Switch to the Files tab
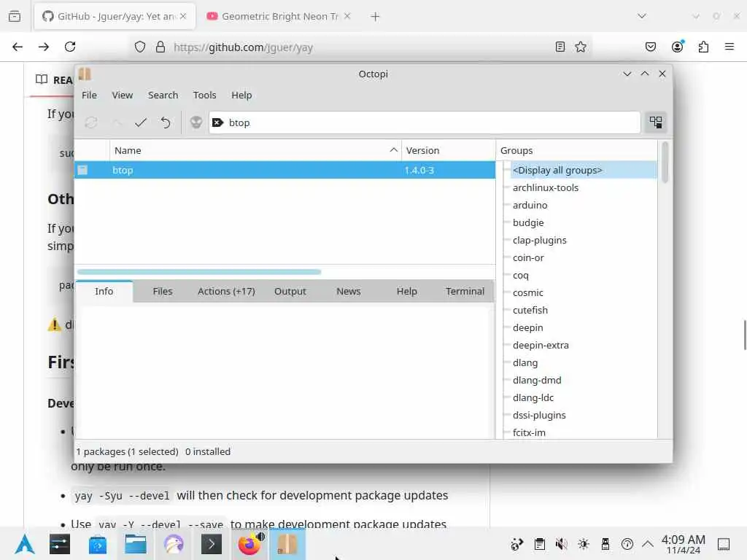The height and width of the screenshot is (560, 747). pyautogui.click(x=163, y=292)
